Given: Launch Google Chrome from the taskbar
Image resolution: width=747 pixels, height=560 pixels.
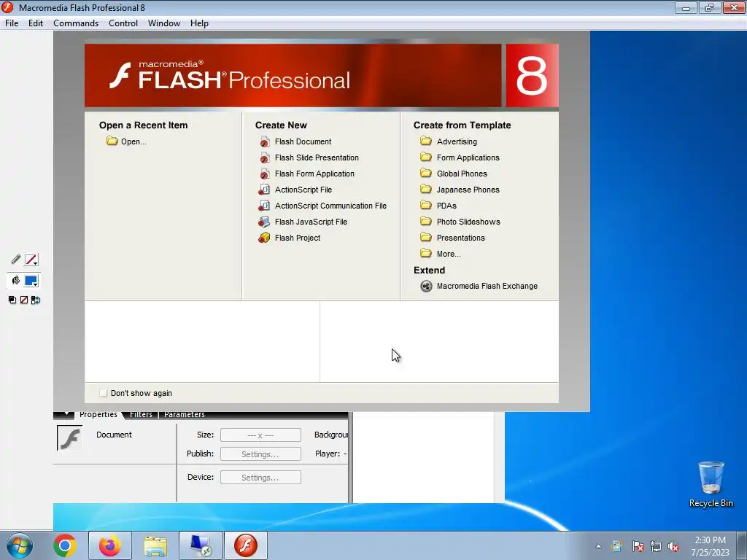Looking at the screenshot, I should pos(65,545).
